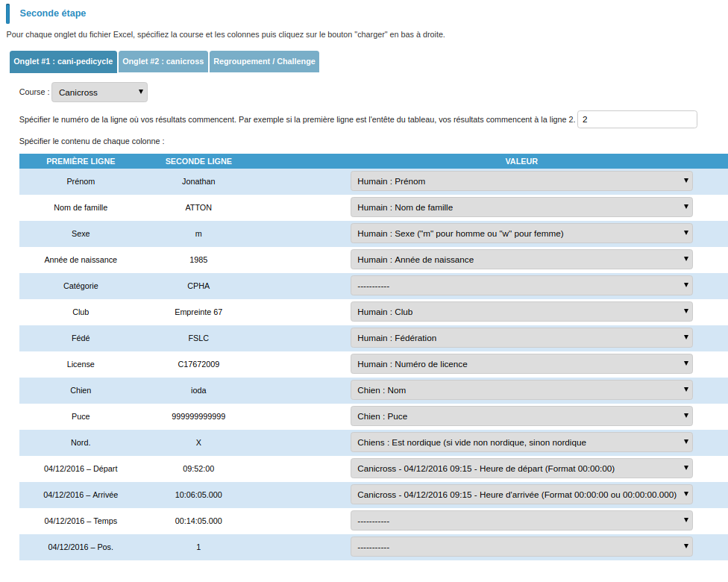This screenshot has width=728, height=582.
Task: Switch to Onglet #1 cani-pedicycle tab
Action: point(63,62)
